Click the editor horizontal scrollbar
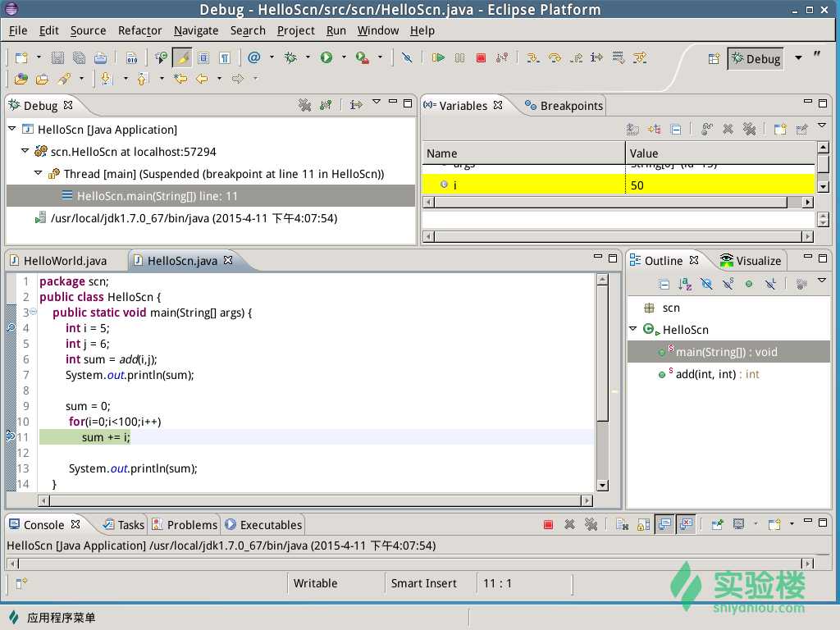The height and width of the screenshot is (630, 840). [315, 500]
